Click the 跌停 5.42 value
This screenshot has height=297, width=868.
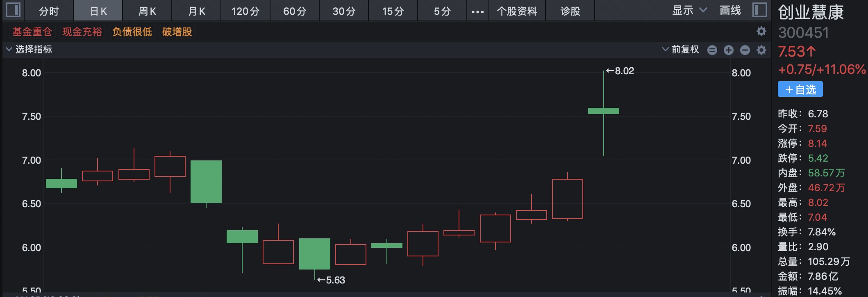pos(818,158)
